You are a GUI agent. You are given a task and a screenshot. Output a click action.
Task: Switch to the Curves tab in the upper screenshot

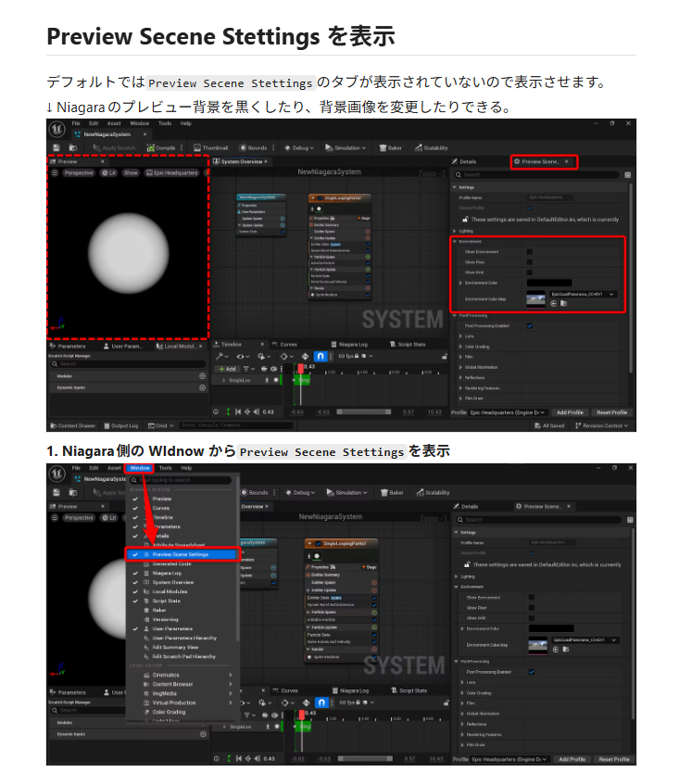(284, 345)
